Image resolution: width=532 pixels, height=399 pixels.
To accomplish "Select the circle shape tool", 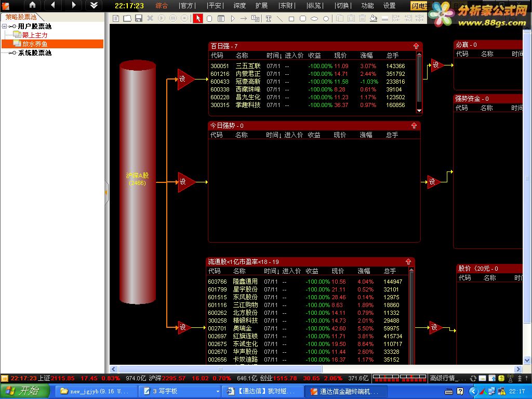I will (326, 19).
